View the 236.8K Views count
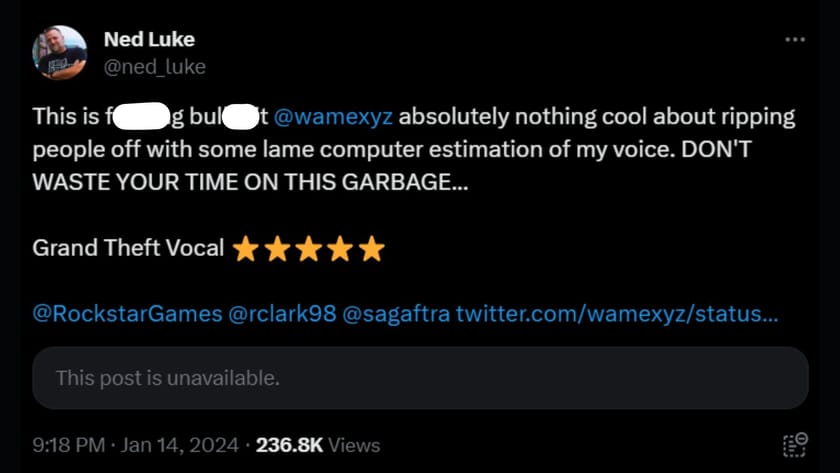This screenshot has height=473, width=840. tap(289, 445)
